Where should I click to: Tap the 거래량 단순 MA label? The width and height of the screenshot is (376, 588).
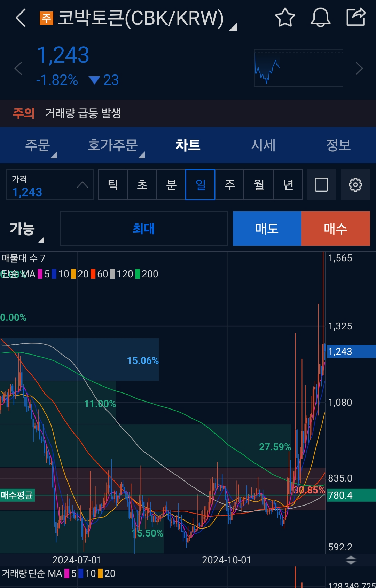pyautogui.click(x=32, y=573)
